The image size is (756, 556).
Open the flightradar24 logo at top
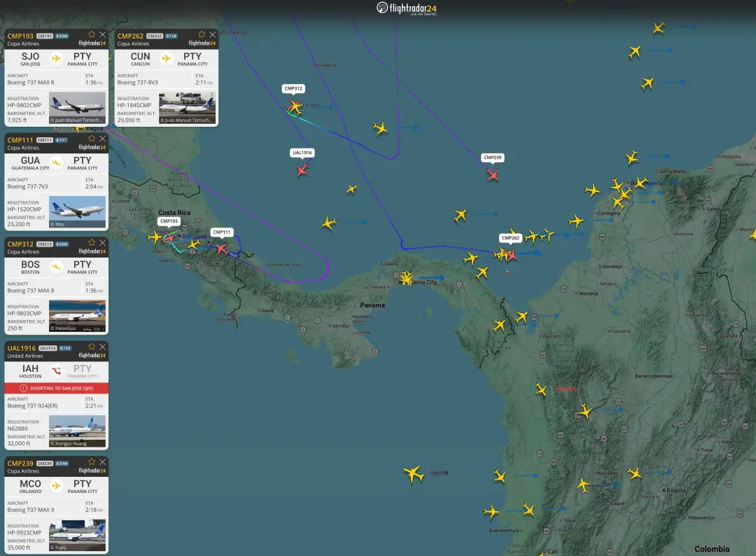407,8
